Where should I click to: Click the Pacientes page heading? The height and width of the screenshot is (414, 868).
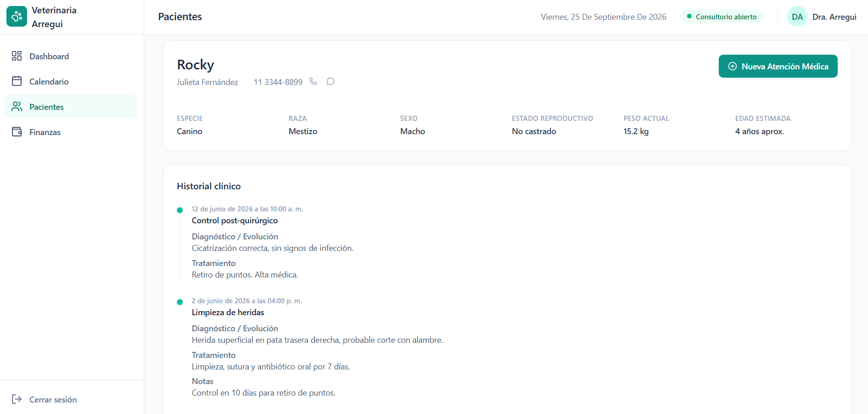click(x=180, y=17)
